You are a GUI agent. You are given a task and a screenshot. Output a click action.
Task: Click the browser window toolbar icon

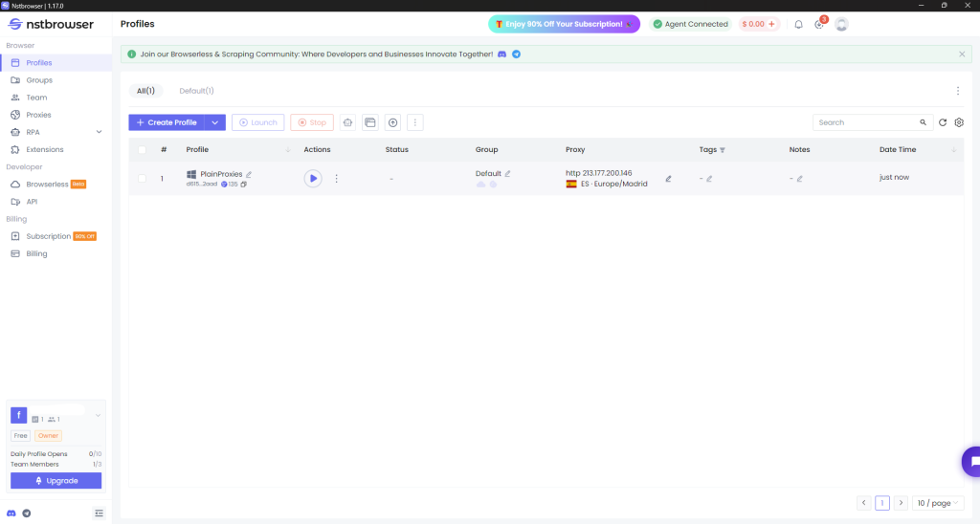[x=370, y=122]
